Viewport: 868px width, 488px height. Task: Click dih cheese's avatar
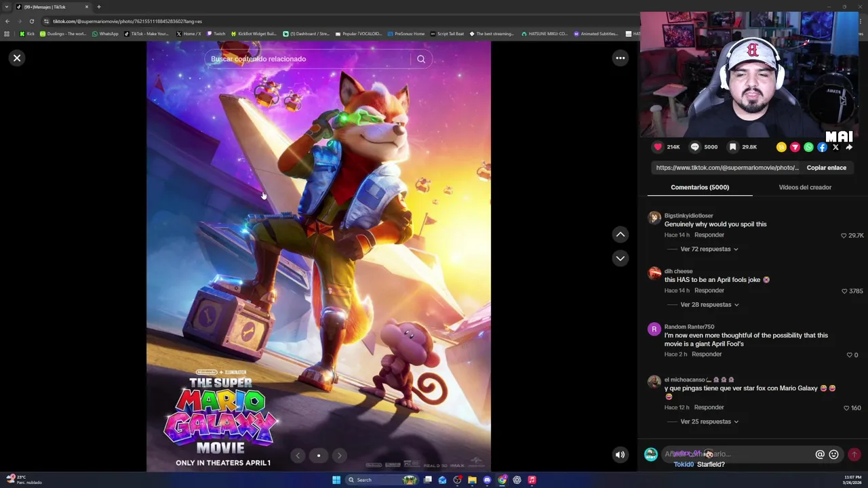(x=654, y=273)
